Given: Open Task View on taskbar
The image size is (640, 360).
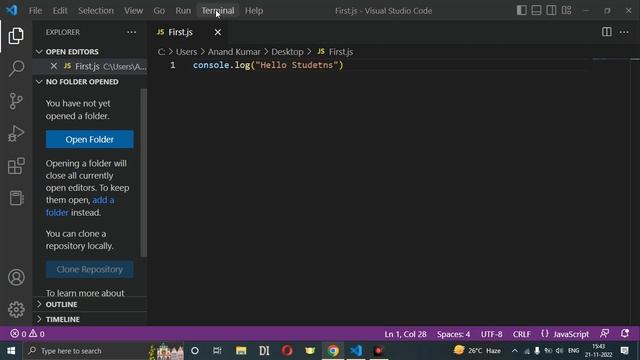Looking at the screenshot, I should click(x=217, y=351).
